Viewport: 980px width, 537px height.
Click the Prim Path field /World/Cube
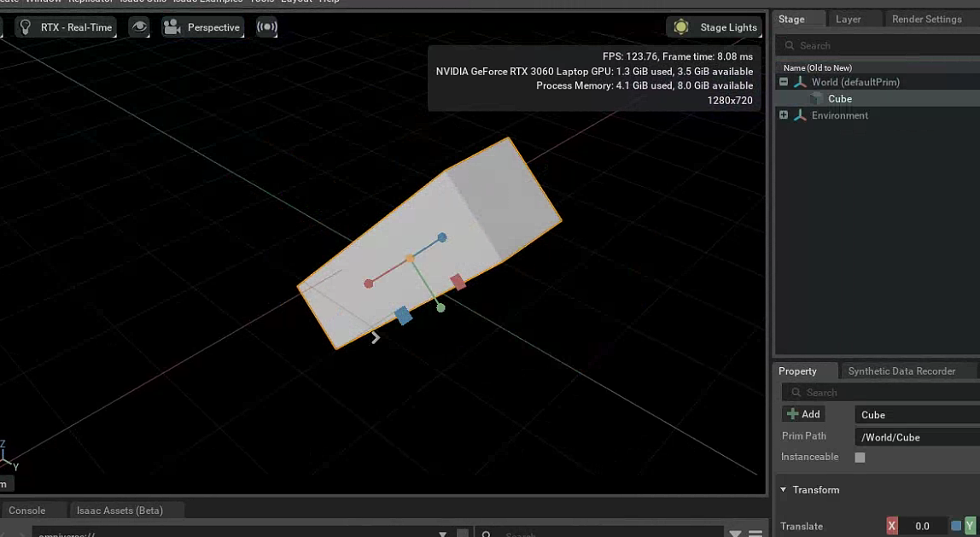tap(917, 438)
